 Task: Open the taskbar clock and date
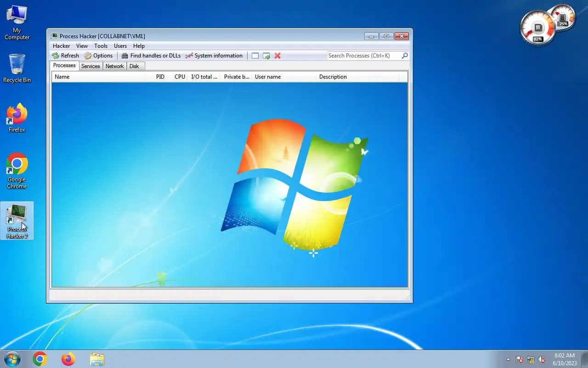click(x=565, y=359)
